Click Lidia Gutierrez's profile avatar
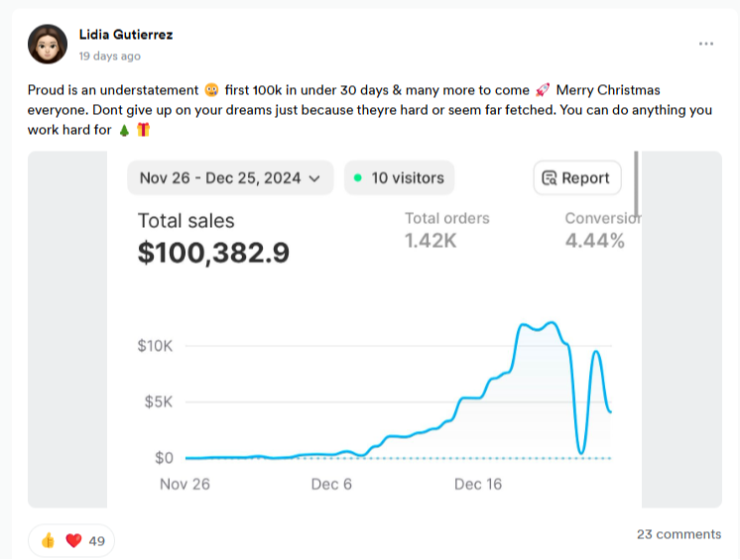 click(x=48, y=44)
